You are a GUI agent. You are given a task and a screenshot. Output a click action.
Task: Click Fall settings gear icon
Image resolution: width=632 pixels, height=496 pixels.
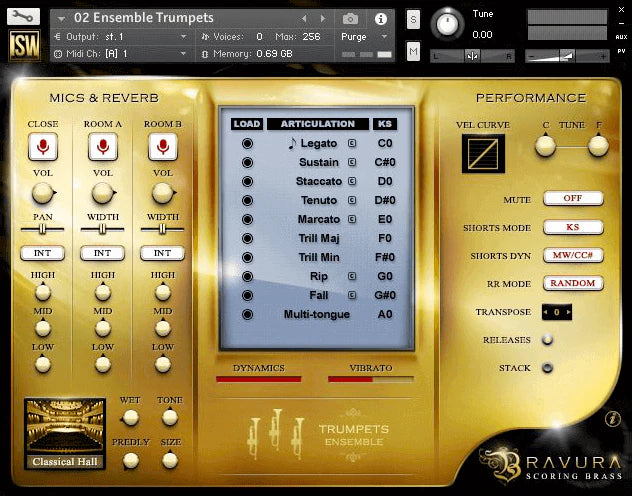tap(352, 295)
